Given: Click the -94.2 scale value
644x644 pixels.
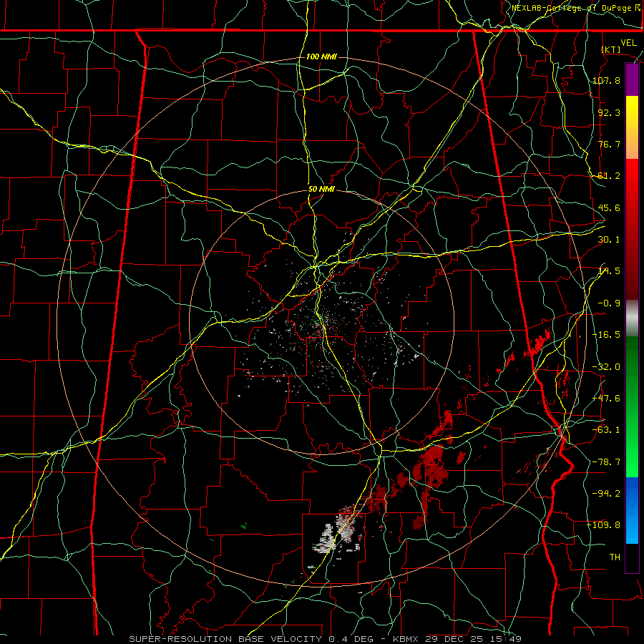Looking at the screenshot, I should (x=607, y=493).
